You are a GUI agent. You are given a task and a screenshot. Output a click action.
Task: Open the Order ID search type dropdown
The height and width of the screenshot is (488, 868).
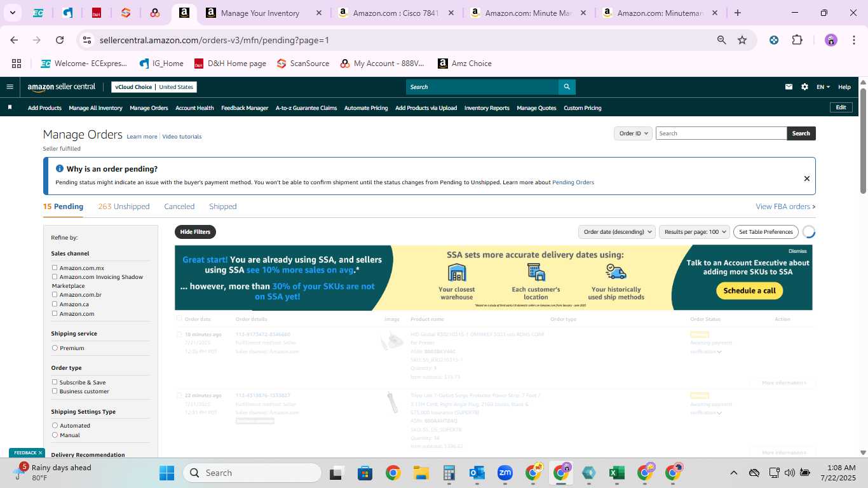[x=633, y=133]
